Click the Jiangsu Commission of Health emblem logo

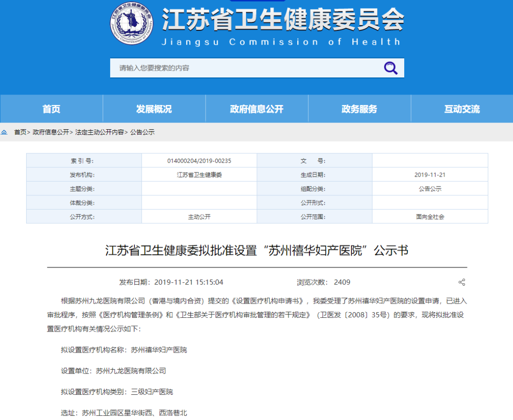click(132, 23)
